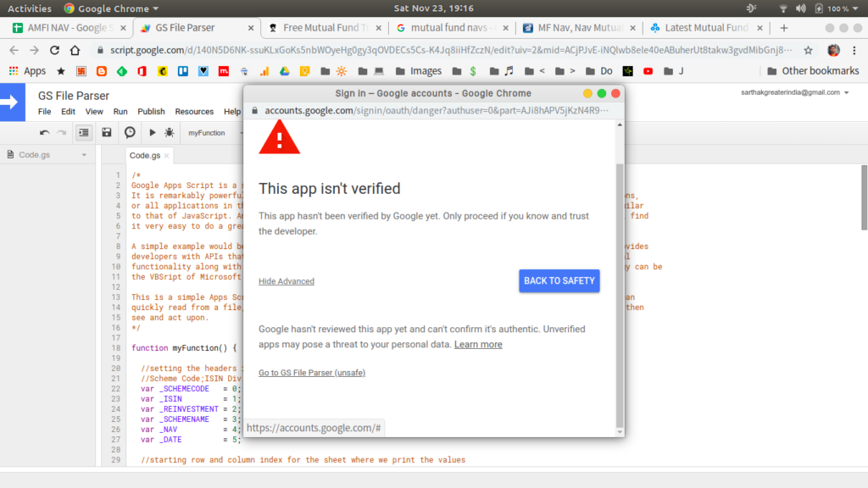Open Other bookmarks folder
Viewport: 868px width, 488px height.
point(813,71)
